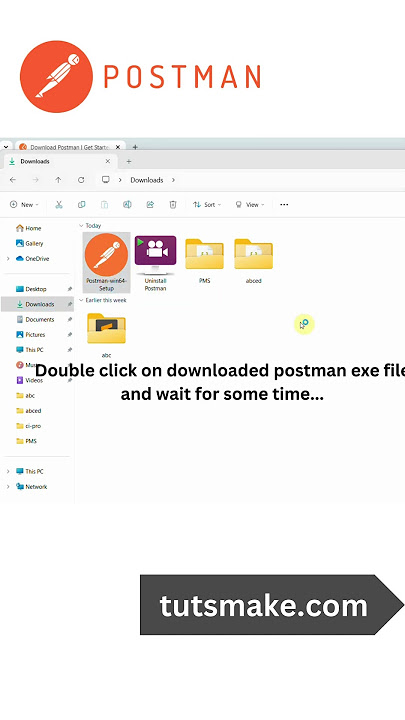Add a new Explorer tab
The image size is (405, 720).
(129, 162)
